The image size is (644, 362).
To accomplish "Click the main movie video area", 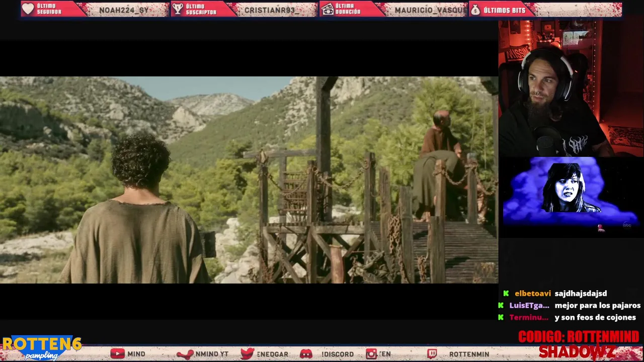I will click(x=249, y=179).
